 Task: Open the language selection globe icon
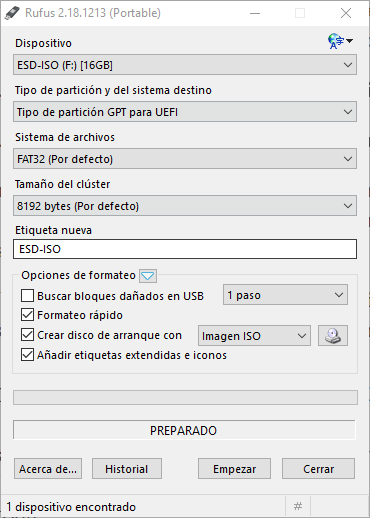click(x=340, y=41)
